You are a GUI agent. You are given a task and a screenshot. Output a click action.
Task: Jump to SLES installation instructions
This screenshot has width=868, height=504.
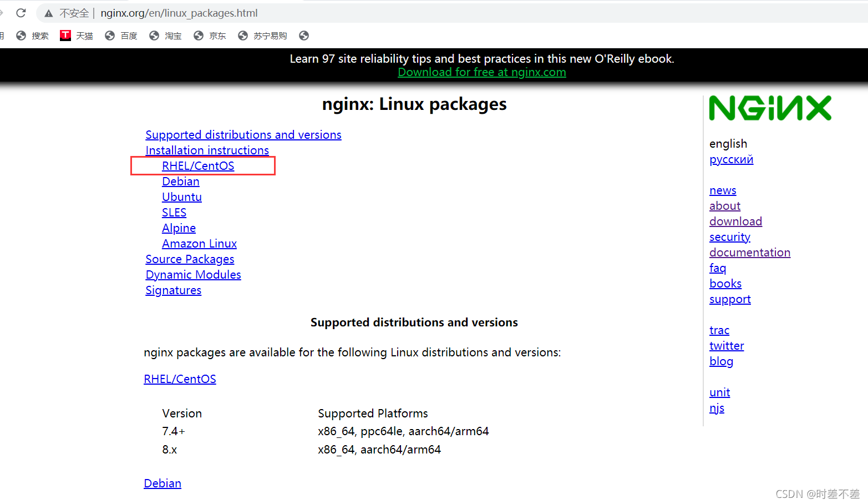coord(174,213)
